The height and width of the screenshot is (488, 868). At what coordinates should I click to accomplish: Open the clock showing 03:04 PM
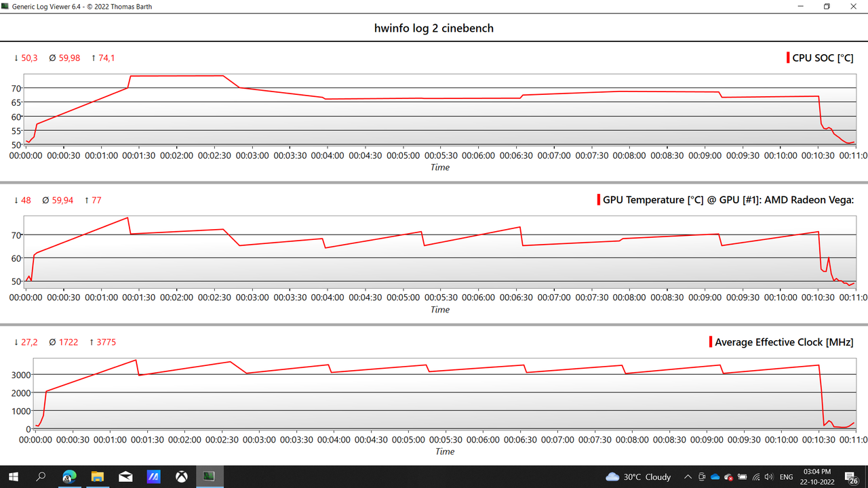click(x=818, y=476)
